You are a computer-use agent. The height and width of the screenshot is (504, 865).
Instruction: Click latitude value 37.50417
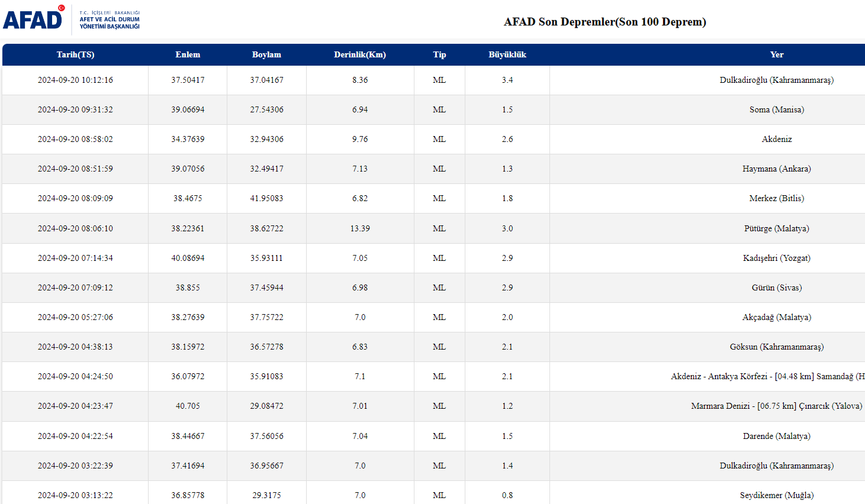tap(188, 80)
